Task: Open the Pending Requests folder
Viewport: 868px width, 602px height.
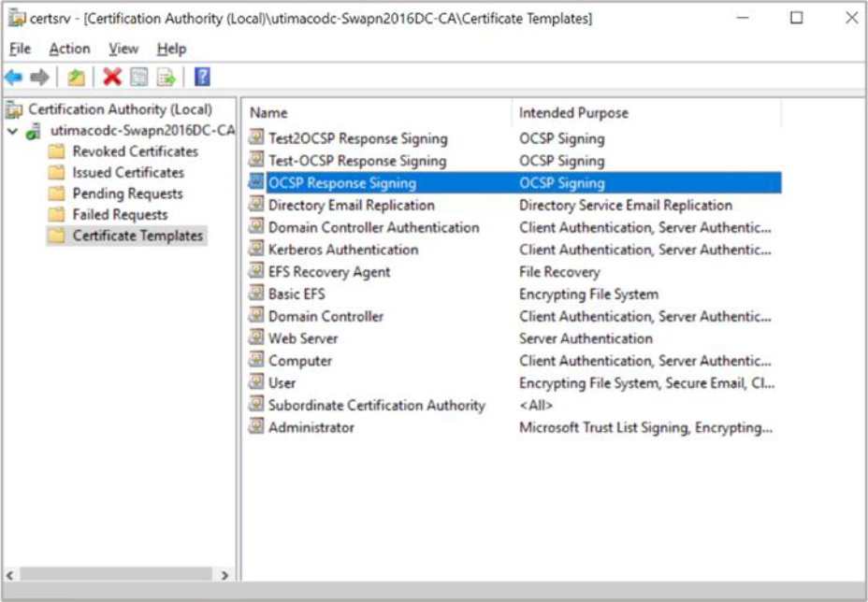Action: pyautogui.click(x=127, y=193)
